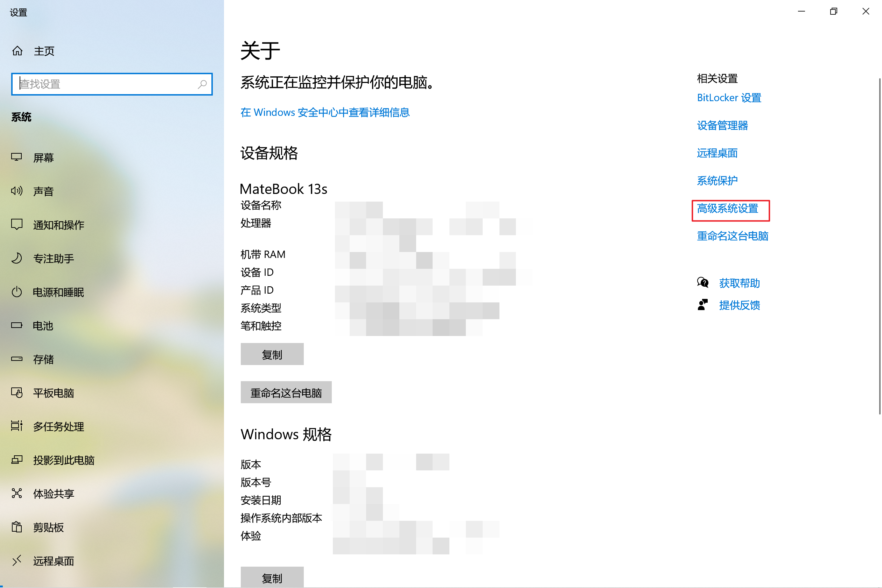Copy the device specifications with 复制
Image resolution: width=882 pixels, height=588 pixels.
click(x=272, y=354)
